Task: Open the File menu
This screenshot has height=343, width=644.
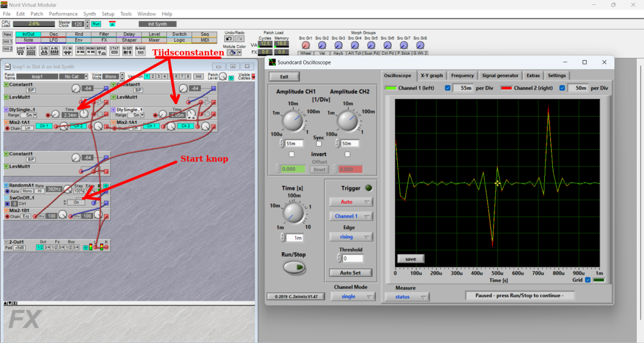Action: coord(6,13)
